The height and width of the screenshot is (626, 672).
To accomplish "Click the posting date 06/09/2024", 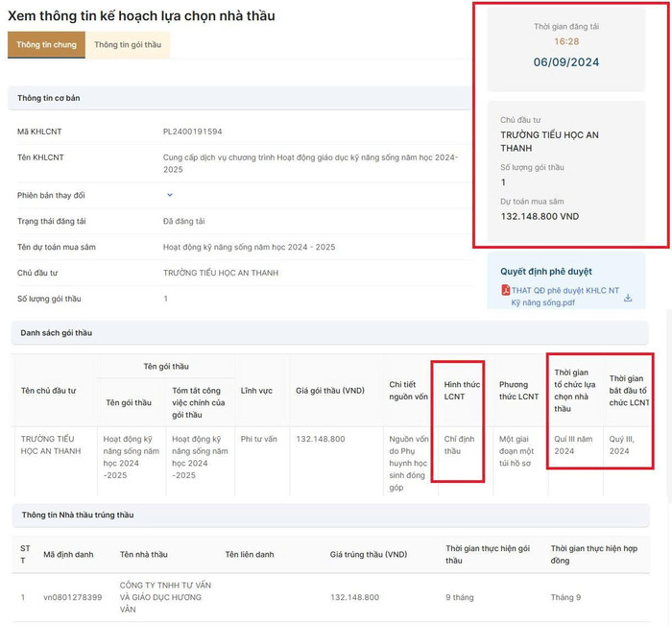I will pyautogui.click(x=566, y=62).
